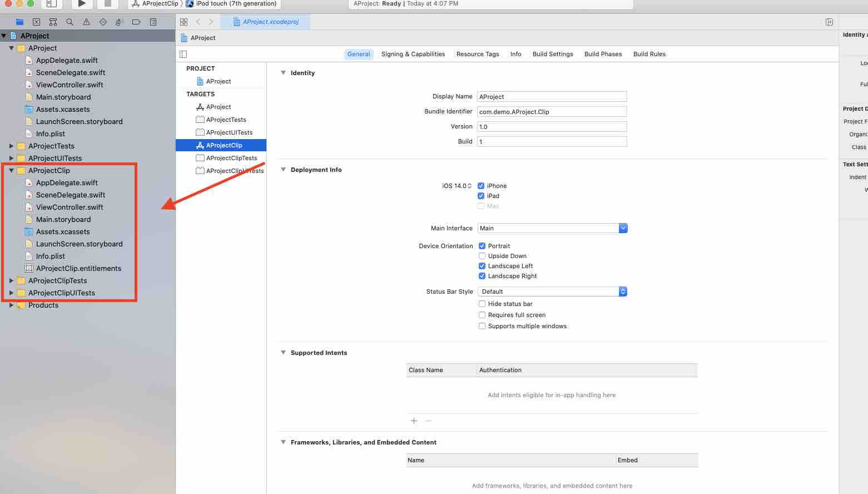
Task: Switch to the Info tab
Action: [x=516, y=54]
